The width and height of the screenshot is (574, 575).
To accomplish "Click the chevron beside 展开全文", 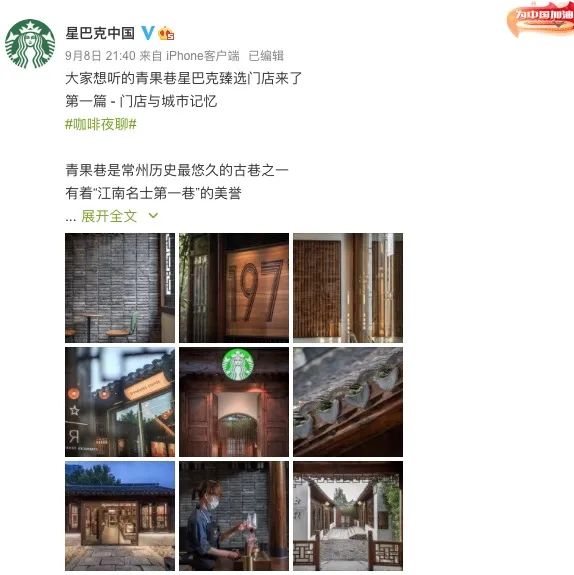I will coord(153,216).
